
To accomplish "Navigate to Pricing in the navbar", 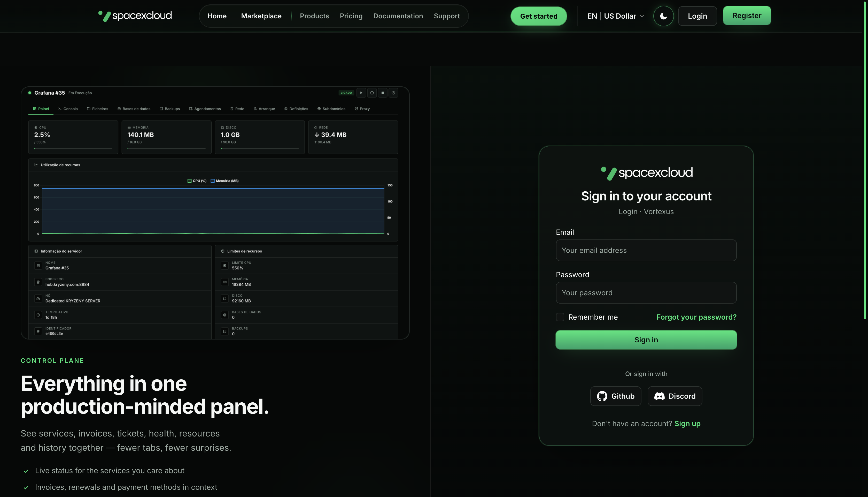I will click(x=351, y=16).
